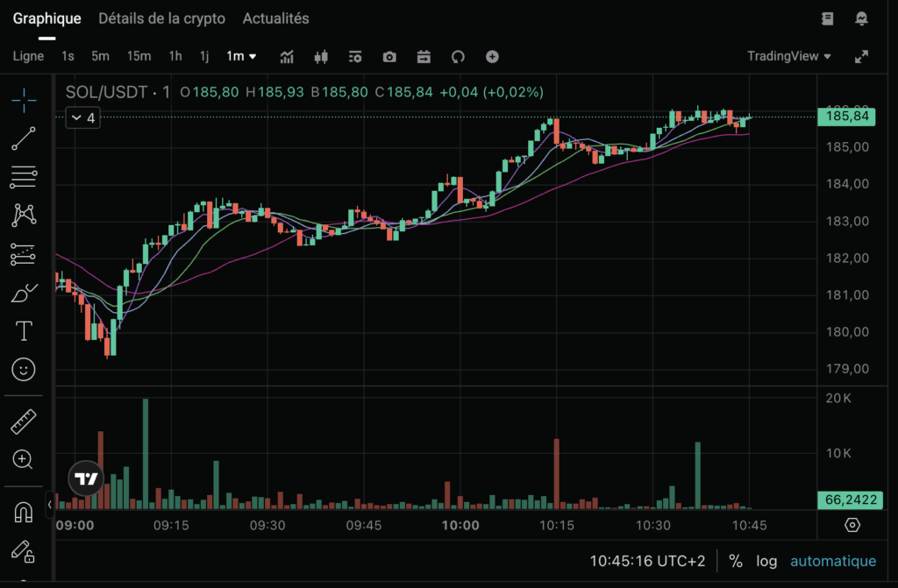
Task: Open the emoji sticker tool
Action: (x=24, y=369)
